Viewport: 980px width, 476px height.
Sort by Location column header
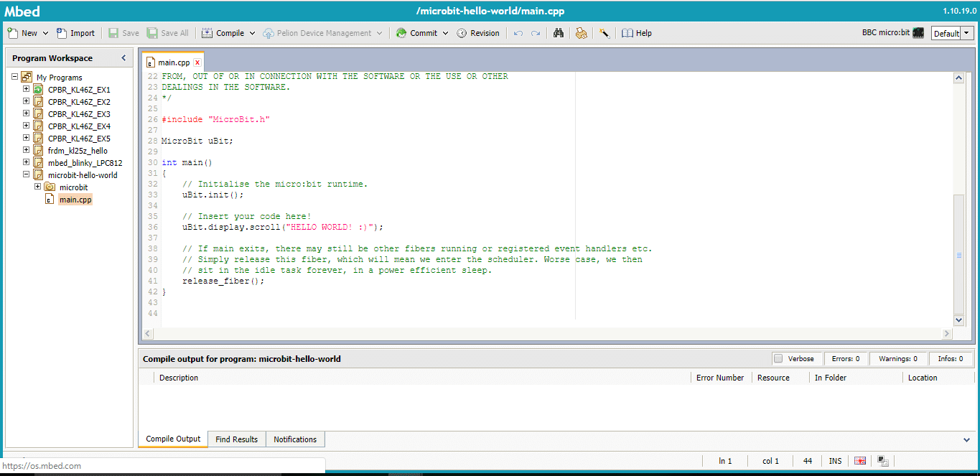tap(938, 378)
